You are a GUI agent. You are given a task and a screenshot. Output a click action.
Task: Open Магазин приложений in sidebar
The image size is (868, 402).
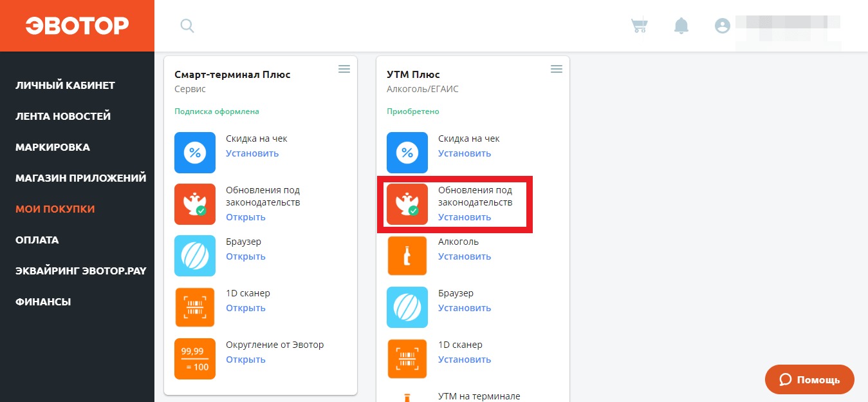[81, 178]
